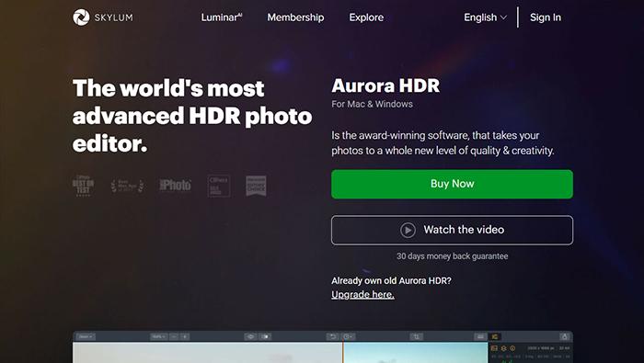Click the green Buy Now button
Viewport: 644px width, 363px height.
(x=453, y=184)
